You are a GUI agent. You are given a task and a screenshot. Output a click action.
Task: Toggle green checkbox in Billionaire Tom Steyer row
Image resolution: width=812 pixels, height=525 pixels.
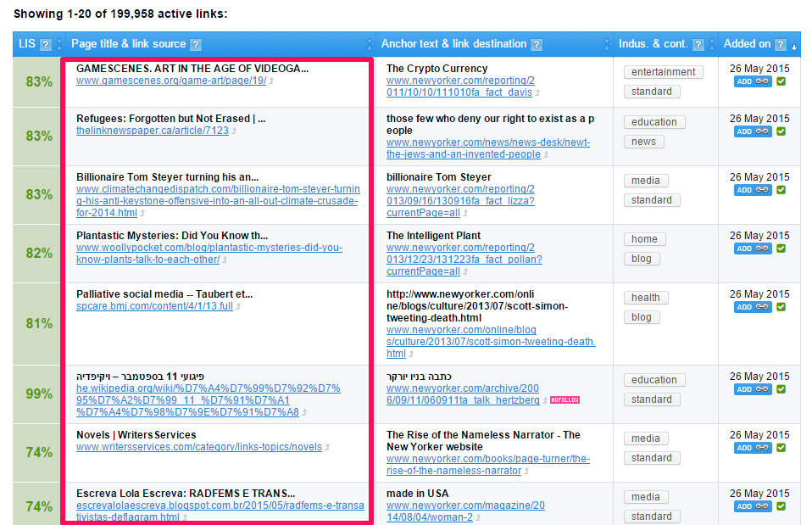click(x=781, y=190)
